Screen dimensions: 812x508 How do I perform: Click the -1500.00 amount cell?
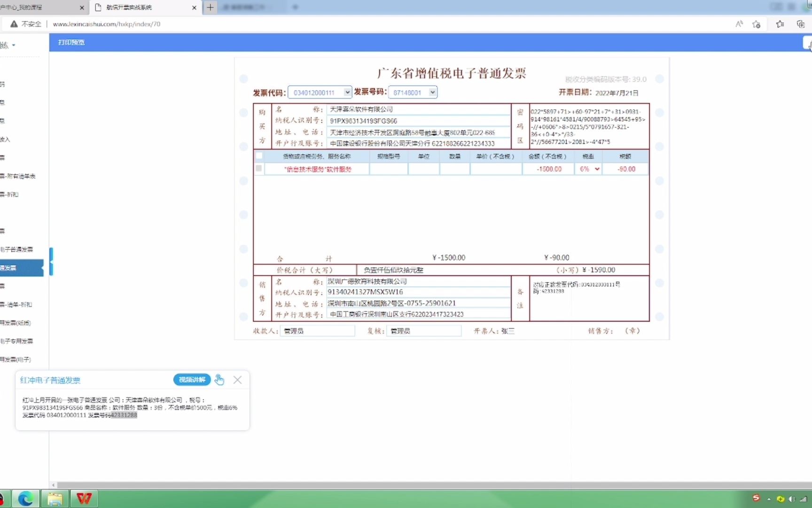[548, 169]
